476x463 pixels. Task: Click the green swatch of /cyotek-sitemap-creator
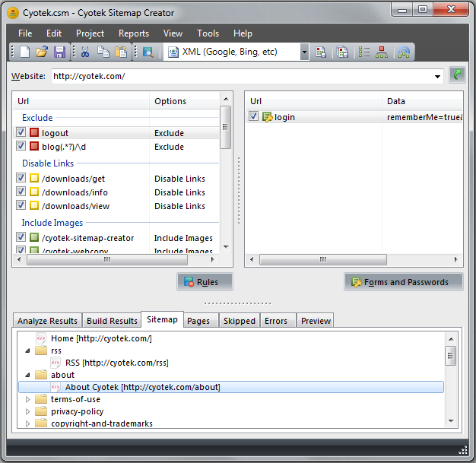click(x=34, y=237)
